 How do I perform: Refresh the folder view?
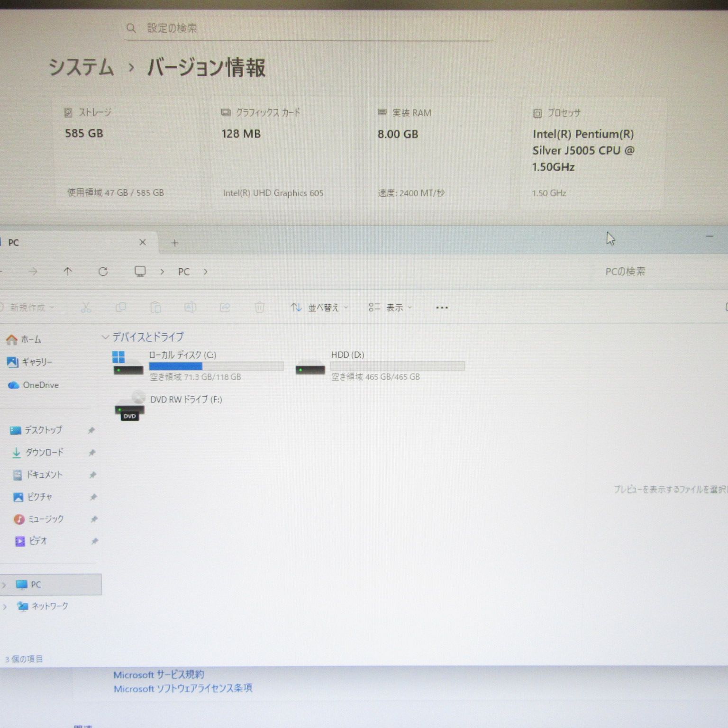103,272
